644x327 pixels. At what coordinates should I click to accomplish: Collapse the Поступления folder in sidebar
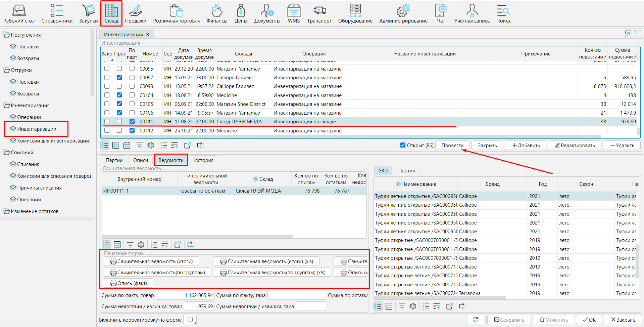(x=7, y=35)
